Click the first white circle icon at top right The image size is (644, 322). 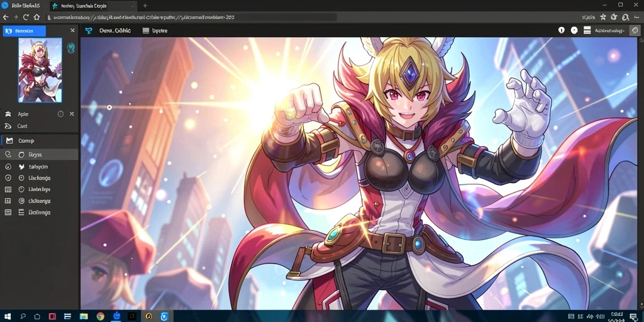point(562,30)
